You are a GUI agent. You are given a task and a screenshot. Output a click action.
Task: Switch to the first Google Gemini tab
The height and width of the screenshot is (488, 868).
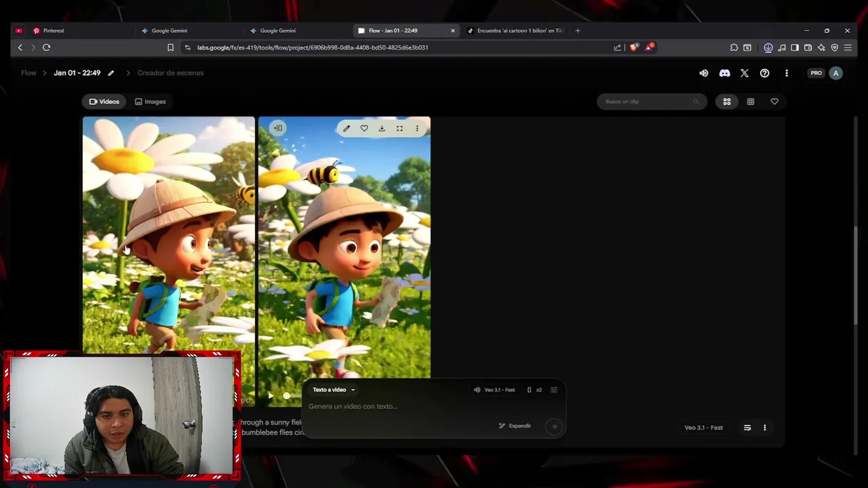pyautogui.click(x=190, y=30)
